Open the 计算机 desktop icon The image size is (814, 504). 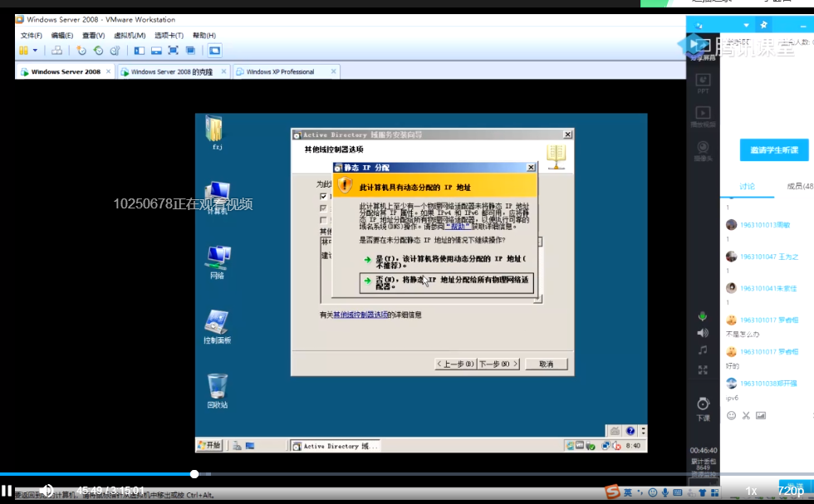(x=217, y=198)
